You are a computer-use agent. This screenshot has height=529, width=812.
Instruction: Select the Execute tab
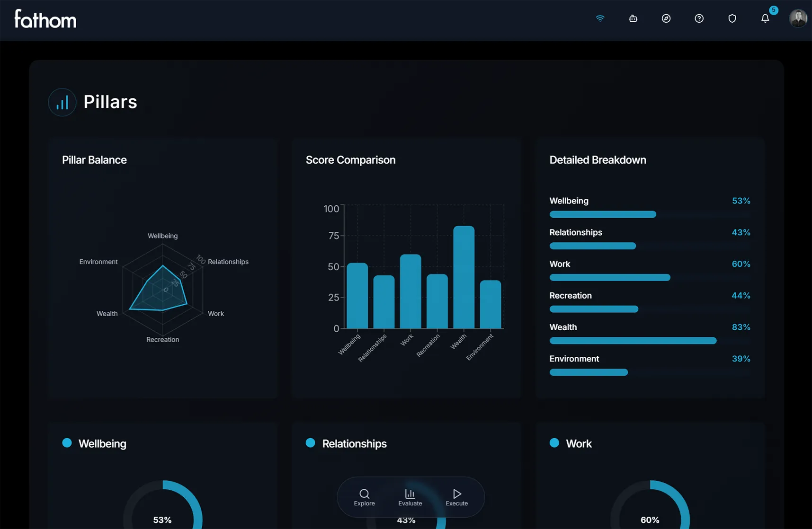456,497
